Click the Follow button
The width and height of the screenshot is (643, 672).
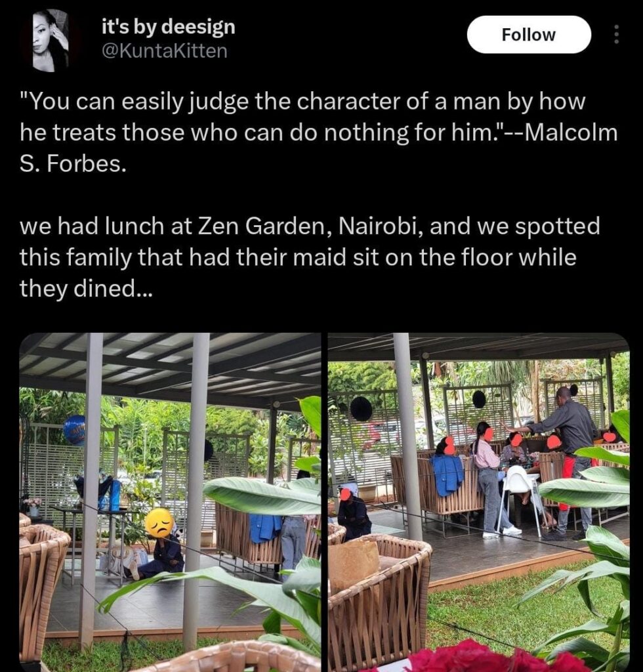point(529,35)
